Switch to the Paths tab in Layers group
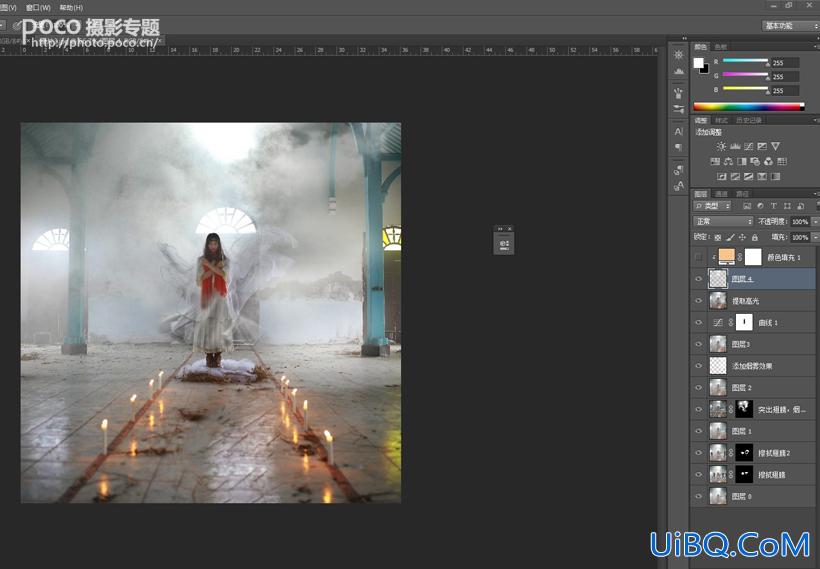Screen dimensions: 820x569 tap(742, 194)
